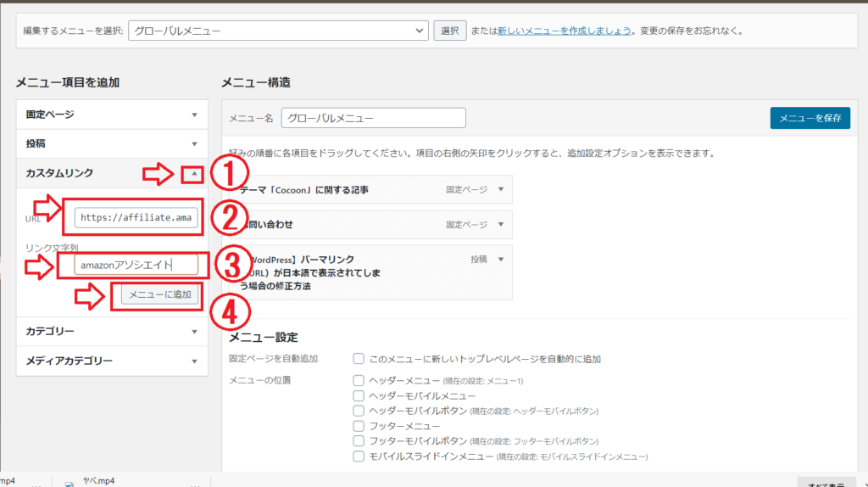Check the ヘッダーモバイルメニュー checkbox
The width and height of the screenshot is (868, 487).
[x=359, y=395]
